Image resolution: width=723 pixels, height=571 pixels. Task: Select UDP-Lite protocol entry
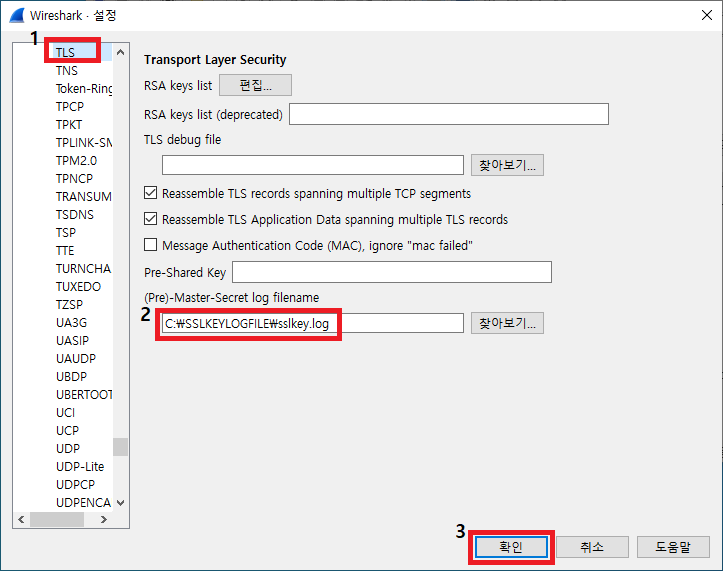point(80,466)
